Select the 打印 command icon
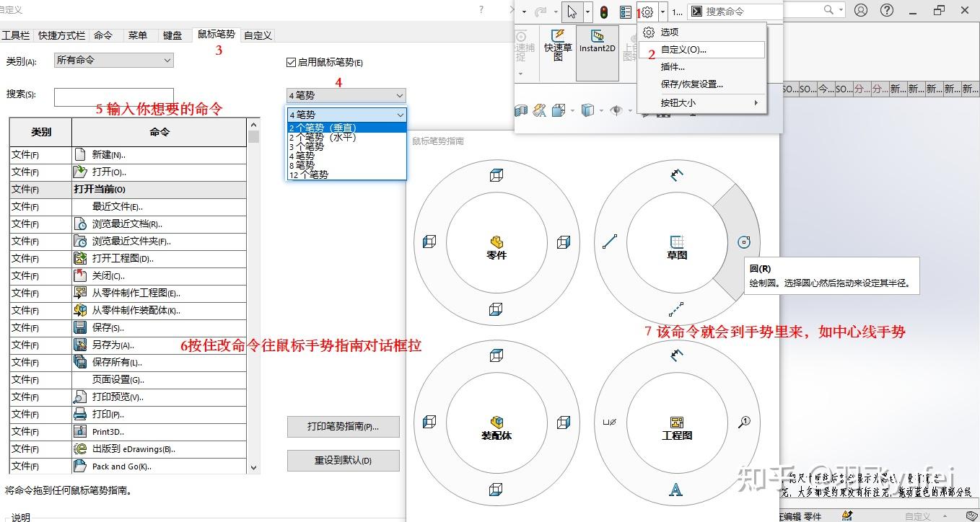The height and width of the screenshot is (522, 980). [80, 414]
